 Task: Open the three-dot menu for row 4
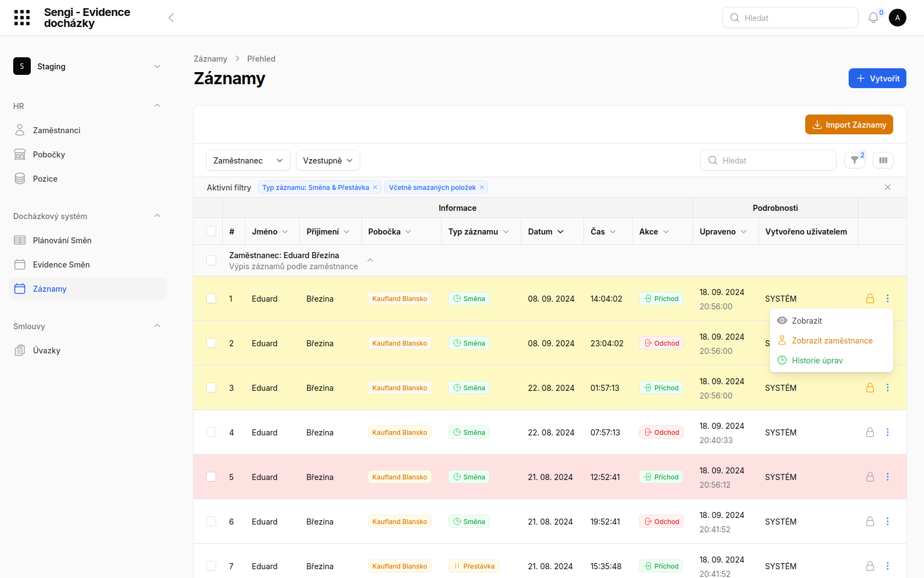pyautogui.click(x=888, y=432)
